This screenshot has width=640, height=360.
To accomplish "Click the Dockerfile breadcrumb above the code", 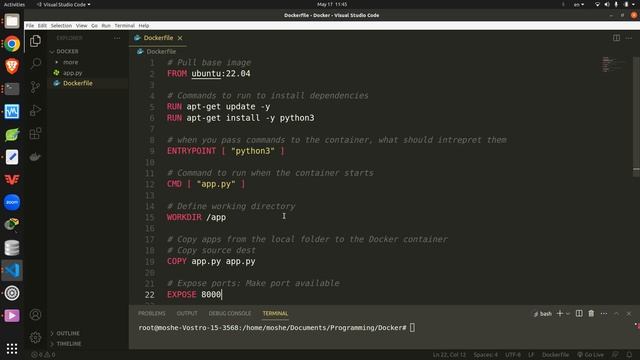I will click(161, 52).
